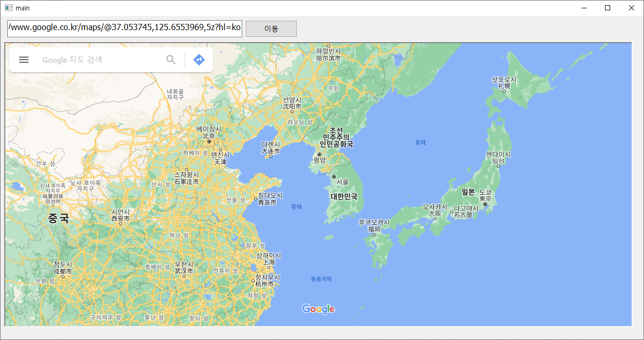The image size is (644, 340).
Task: Click the 장시 성 province label
Action: click(x=198, y=318)
